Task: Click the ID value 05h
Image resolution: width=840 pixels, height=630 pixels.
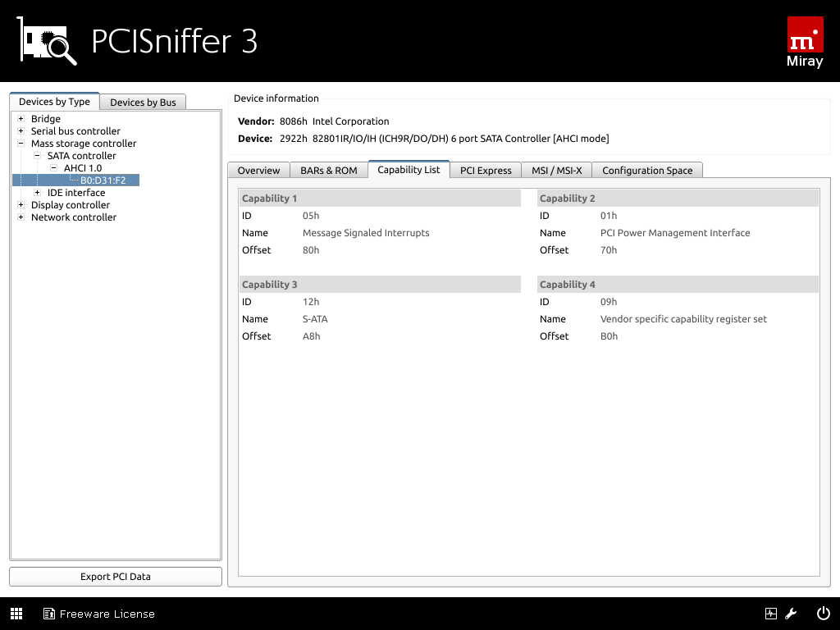Action: [x=311, y=216]
